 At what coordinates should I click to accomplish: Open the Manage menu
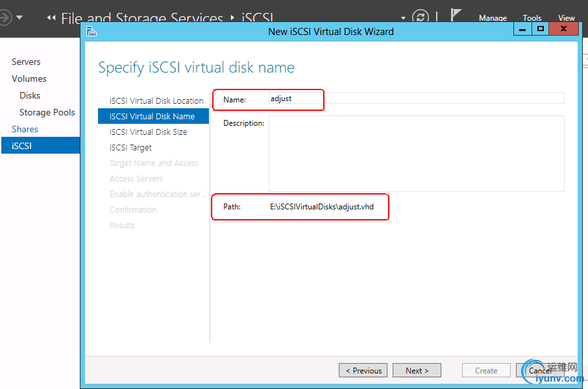[493, 18]
